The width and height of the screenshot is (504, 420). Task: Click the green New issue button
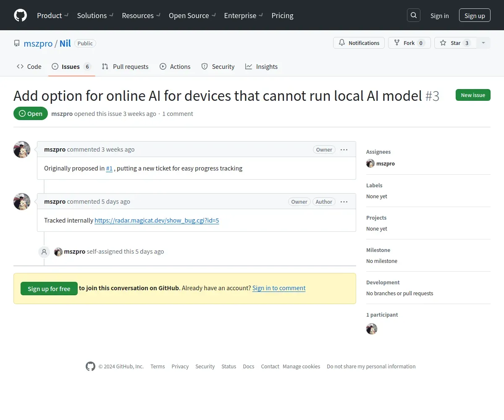pos(473,95)
